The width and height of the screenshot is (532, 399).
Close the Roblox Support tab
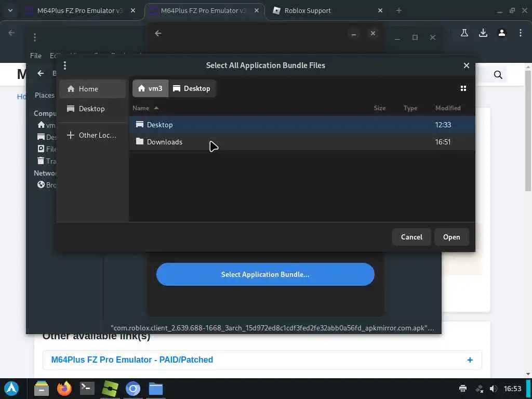pos(380,10)
